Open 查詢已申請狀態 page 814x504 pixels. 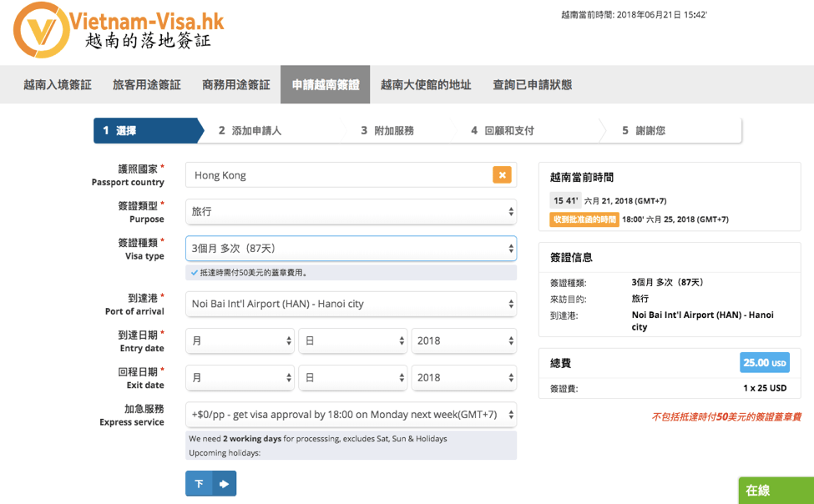pos(533,85)
